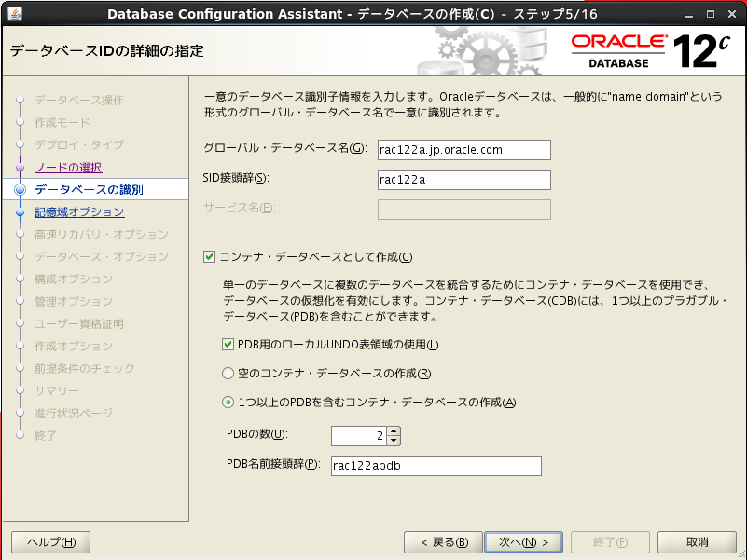Proceed with the 次へ button
This screenshot has height=560, width=747.
523,542
